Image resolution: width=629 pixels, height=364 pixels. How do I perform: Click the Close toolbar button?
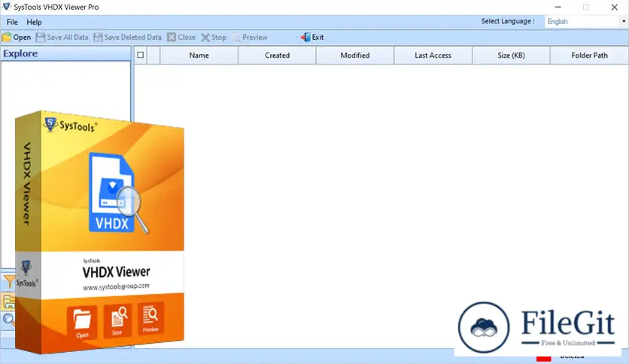click(181, 38)
